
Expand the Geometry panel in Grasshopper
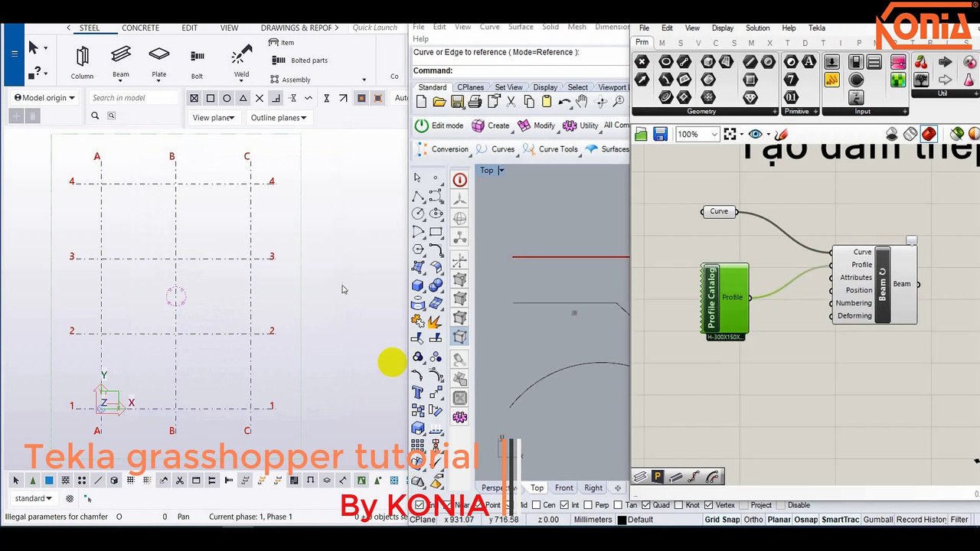pos(775,112)
